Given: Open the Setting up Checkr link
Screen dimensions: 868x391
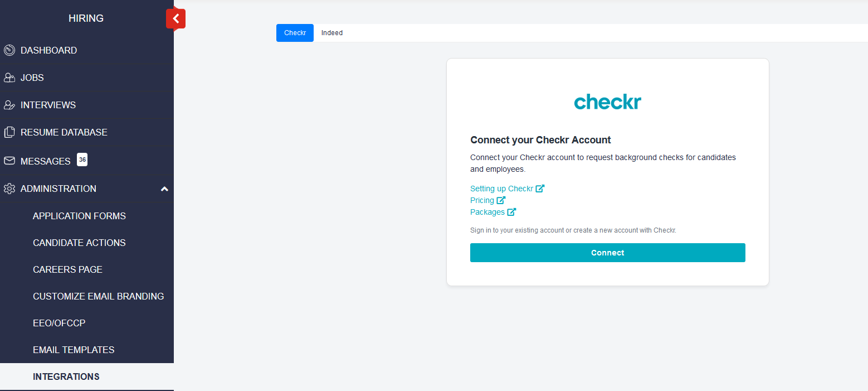Looking at the screenshot, I should (501, 189).
